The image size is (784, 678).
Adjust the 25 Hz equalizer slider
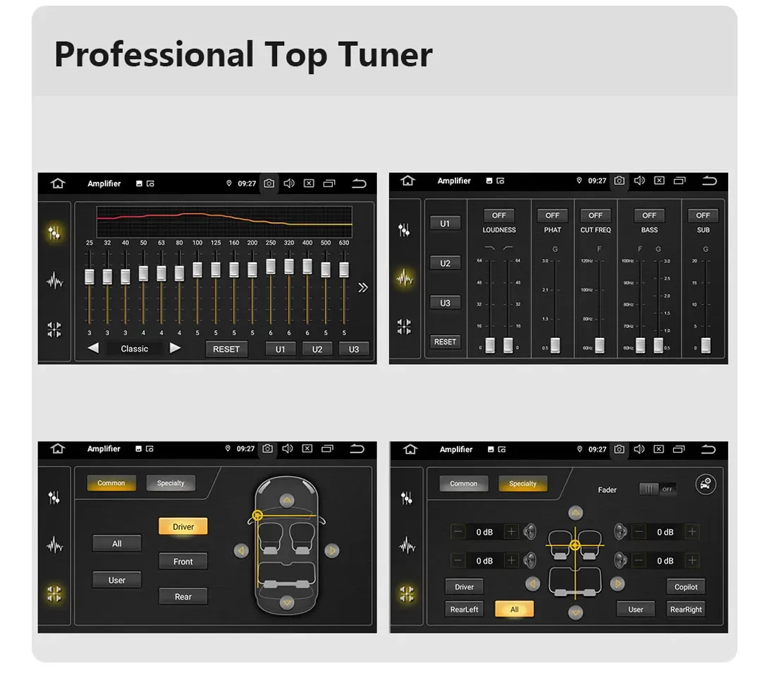point(90,276)
